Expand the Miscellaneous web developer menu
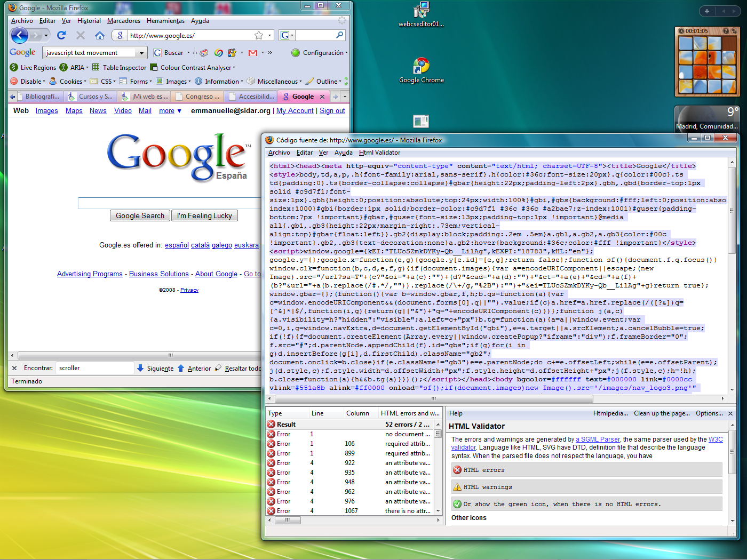The height and width of the screenshot is (560, 747). coord(275,81)
